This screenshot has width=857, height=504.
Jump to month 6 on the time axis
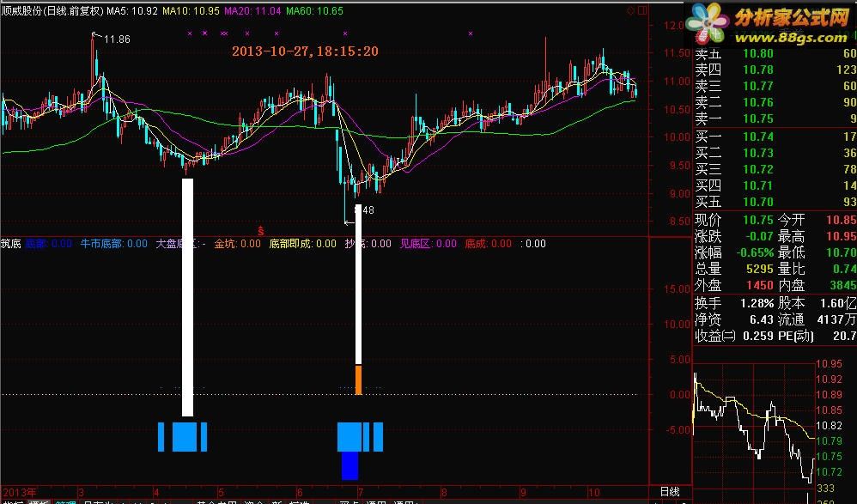pyautogui.click(x=299, y=493)
